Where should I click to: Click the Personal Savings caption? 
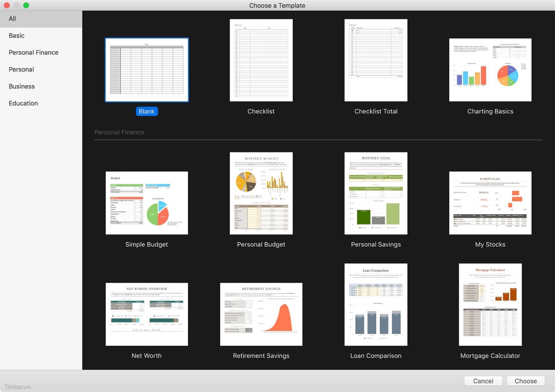click(x=376, y=245)
